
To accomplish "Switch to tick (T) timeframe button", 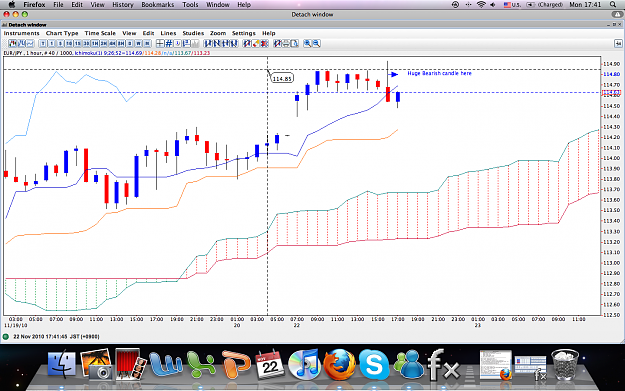I will click(x=43, y=43).
